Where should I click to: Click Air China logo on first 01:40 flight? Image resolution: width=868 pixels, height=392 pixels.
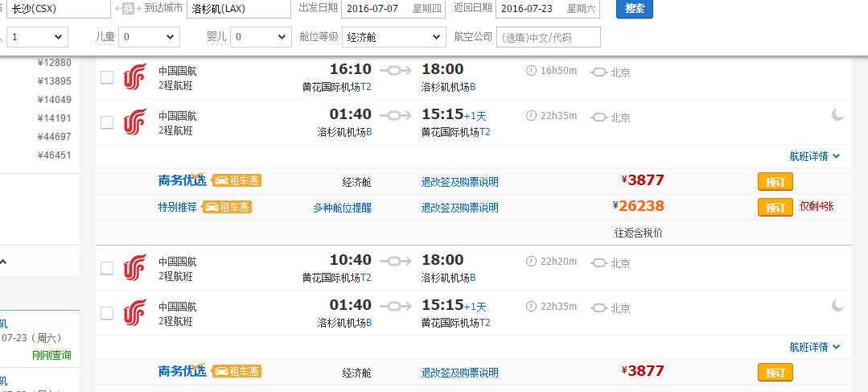pyautogui.click(x=134, y=122)
